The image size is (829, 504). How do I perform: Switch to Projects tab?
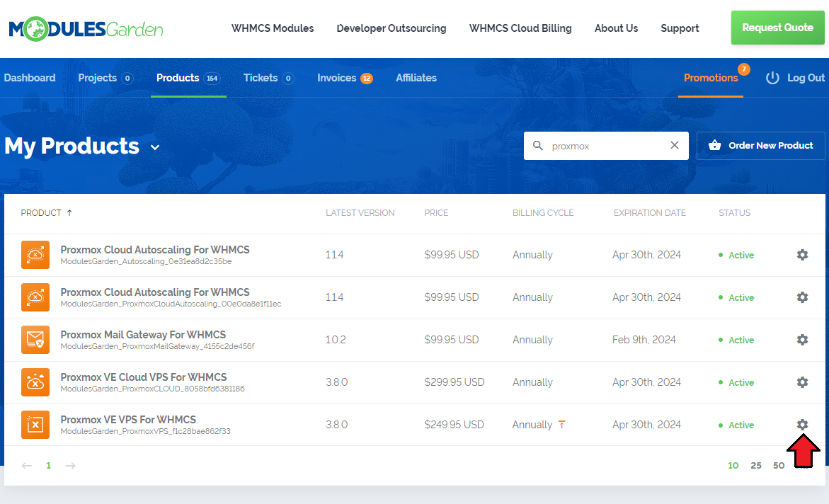(x=105, y=78)
